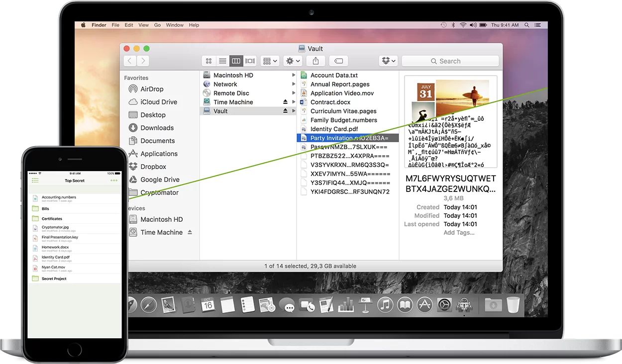This screenshot has width=622, height=364.
Task: Open the View menu
Action: [144, 25]
